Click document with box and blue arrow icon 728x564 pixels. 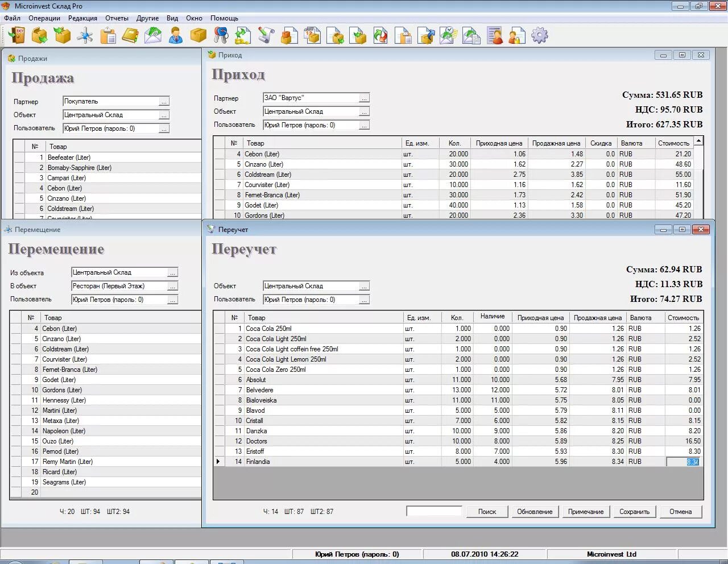click(426, 36)
